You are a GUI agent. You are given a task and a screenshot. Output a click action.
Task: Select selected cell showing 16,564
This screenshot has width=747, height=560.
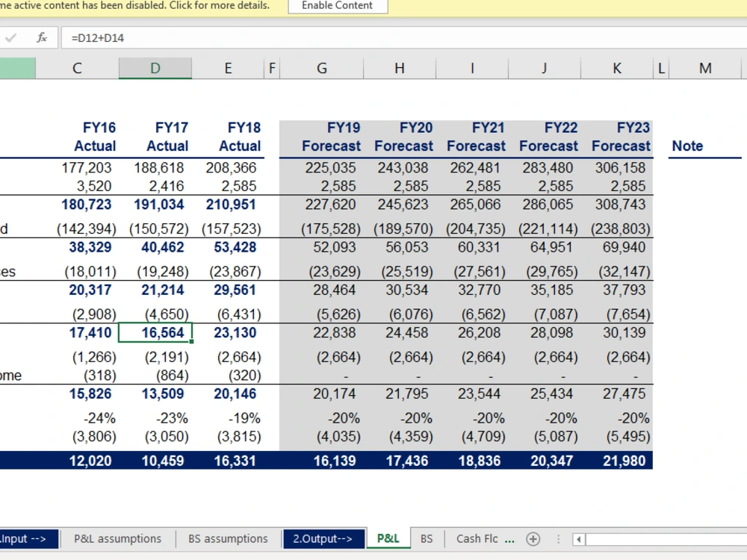point(155,332)
